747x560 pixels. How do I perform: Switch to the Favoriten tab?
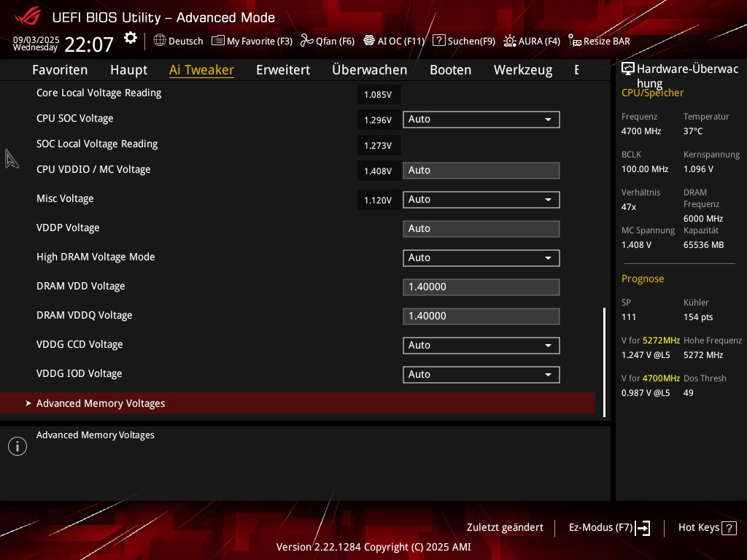pyautogui.click(x=60, y=70)
